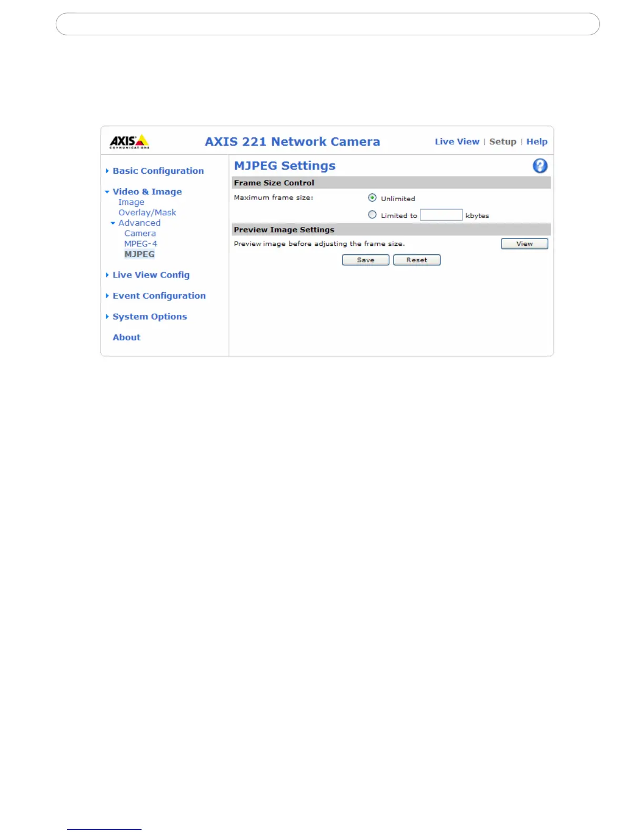Expand the Basic Configuration section
The height and width of the screenshot is (834, 644).
[x=158, y=171]
